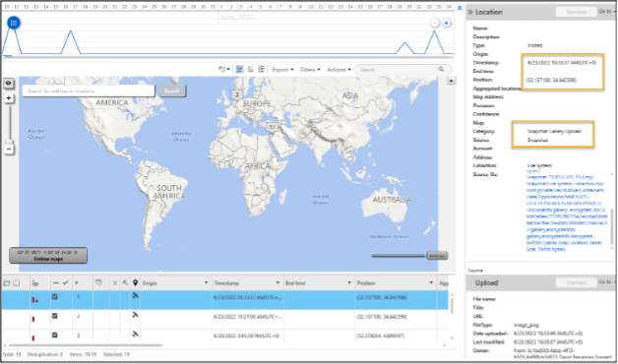The width and height of the screenshot is (618, 364).
Task: Open the Filters menu
Action: point(310,70)
